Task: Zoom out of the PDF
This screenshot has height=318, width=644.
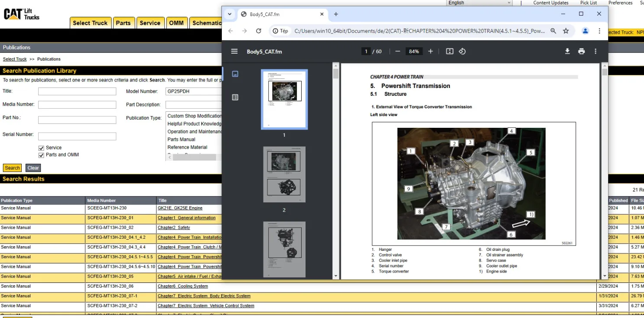Action: [x=397, y=51]
